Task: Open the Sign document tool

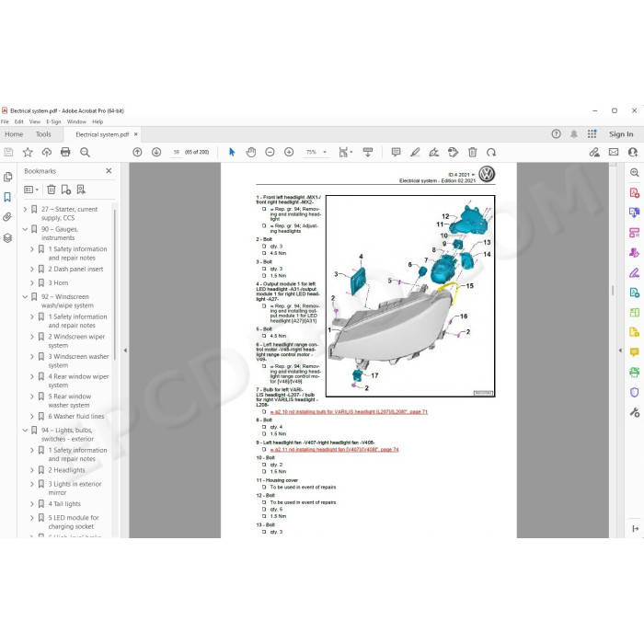Action: coord(433,153)
